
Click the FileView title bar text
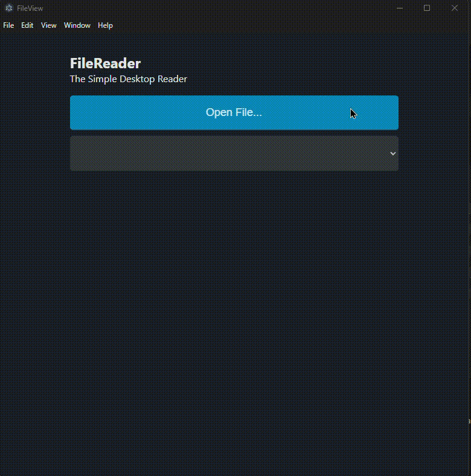(30, 8)
